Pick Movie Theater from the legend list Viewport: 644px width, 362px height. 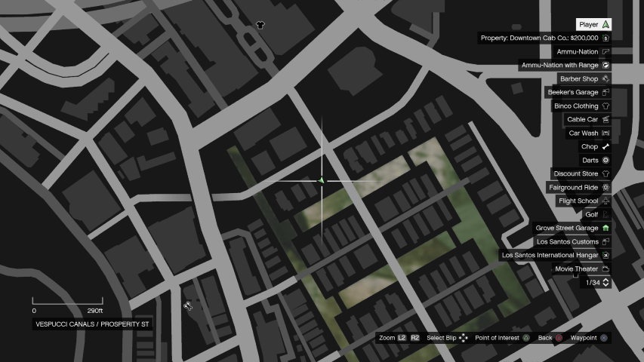(576, 269)
